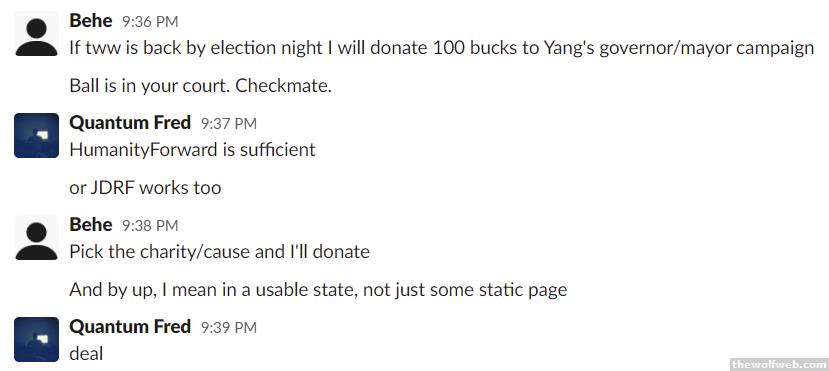Image resolution: width=829 pixels, height=371 pixels.
Task: Click Behe's avatar at 9:38 PM message
Action: click(36, 237)
